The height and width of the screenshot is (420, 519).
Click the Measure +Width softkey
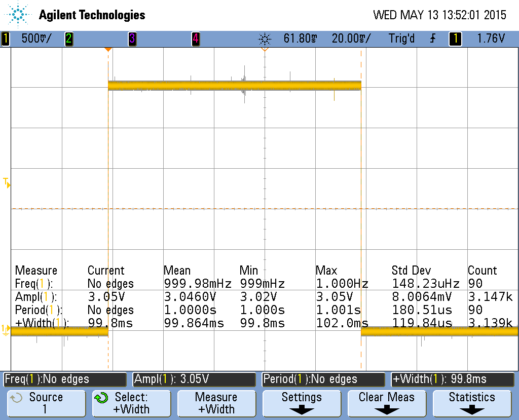coord(216,403)
